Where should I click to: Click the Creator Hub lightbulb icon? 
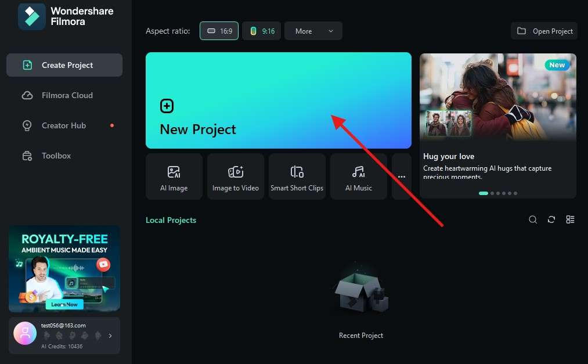(x=27, y=125)
